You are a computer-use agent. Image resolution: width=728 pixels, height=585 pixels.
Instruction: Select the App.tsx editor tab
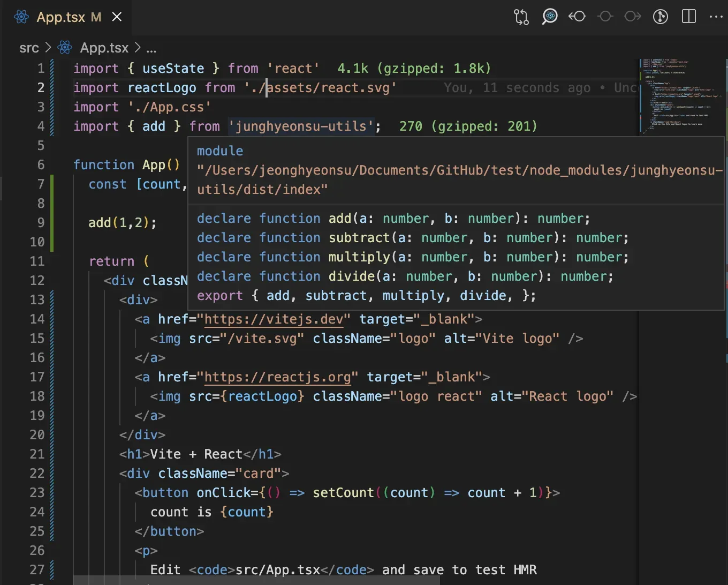pos(61,17)
